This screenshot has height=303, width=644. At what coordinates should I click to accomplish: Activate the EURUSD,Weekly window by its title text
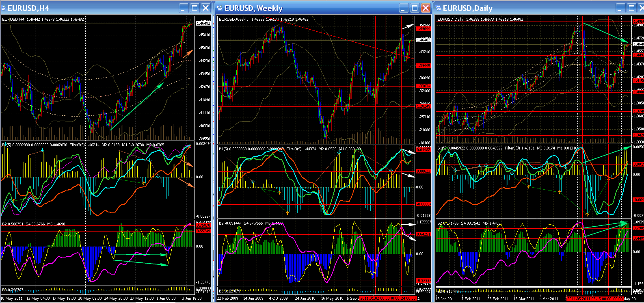(253, 8)
